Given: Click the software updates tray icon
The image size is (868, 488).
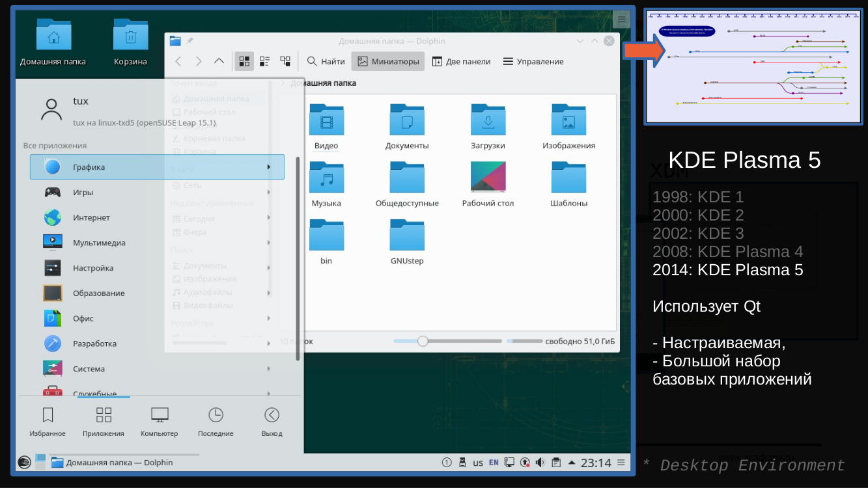Looking at the screenshot, I should pyautogui.click(x=525, y=463).
